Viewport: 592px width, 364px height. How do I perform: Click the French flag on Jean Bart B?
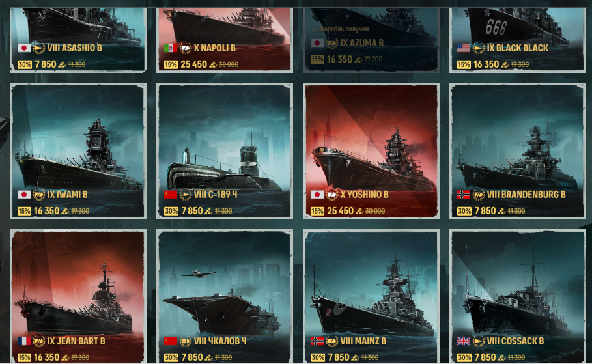tap(24, 341)
